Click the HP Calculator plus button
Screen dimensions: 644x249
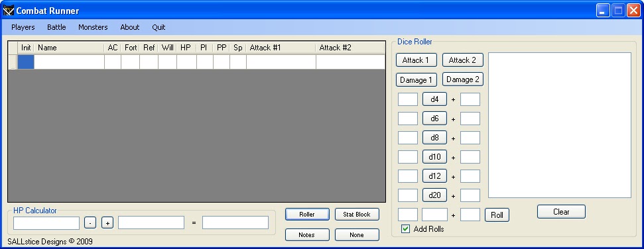(107, 223)
